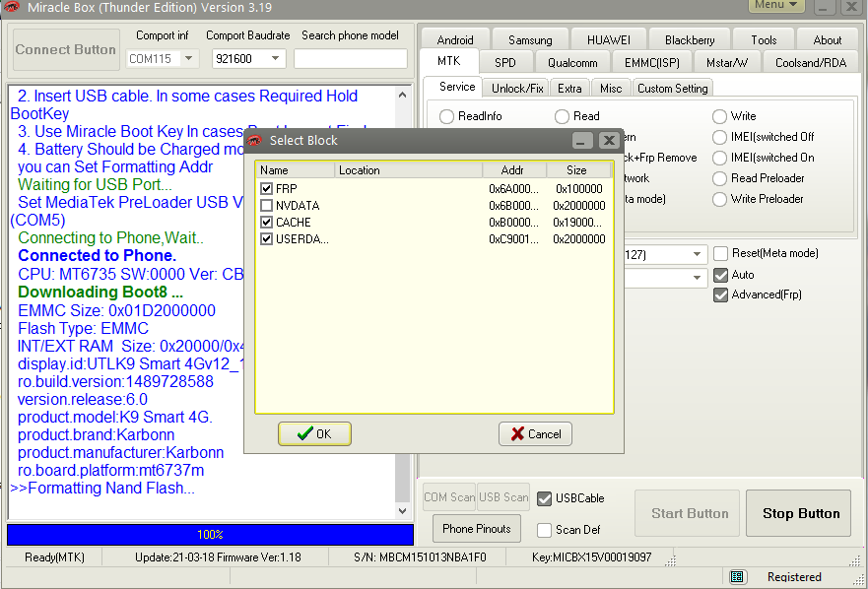Cancel the Select Block dialog
The height and width of the screenshot is (589, 868).
click(535, 434)
